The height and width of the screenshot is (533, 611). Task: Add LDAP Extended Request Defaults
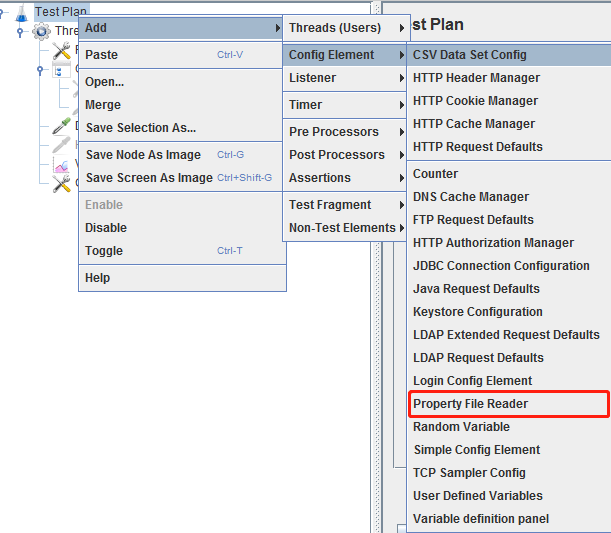[x=509, y=335]
